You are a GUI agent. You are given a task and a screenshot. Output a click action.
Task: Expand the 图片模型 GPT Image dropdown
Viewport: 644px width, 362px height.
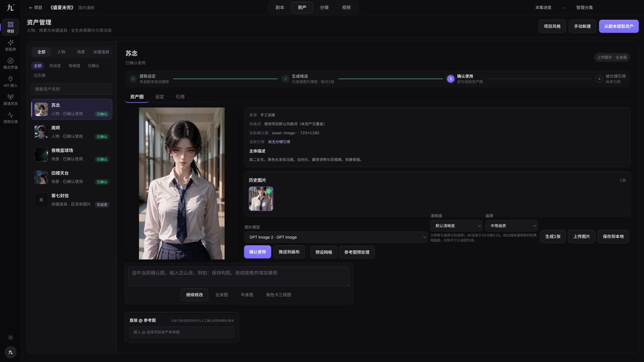pyautogui.click(x=336, y=237)
